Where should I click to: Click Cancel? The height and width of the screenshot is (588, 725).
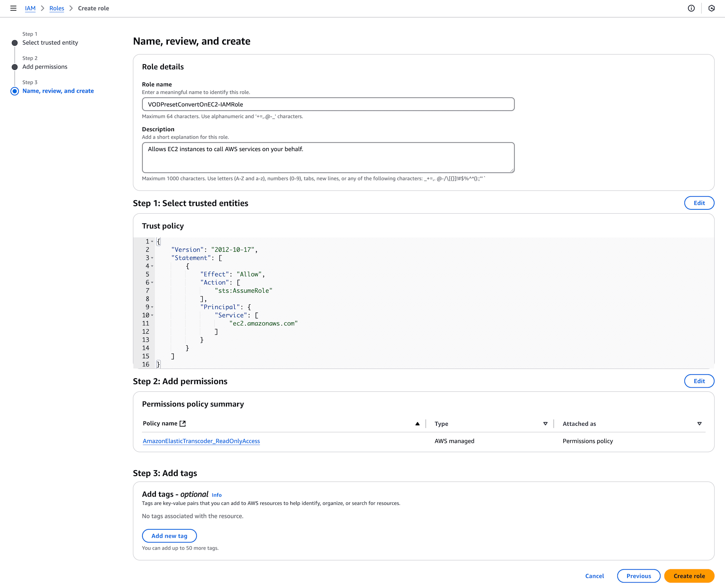click(594, 576)
